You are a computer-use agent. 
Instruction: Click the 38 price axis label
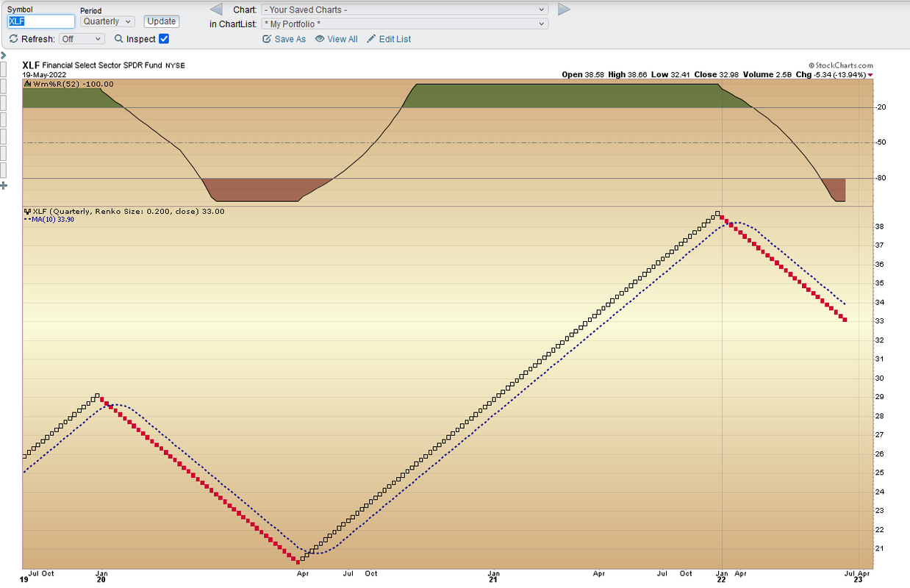(880, 226)
